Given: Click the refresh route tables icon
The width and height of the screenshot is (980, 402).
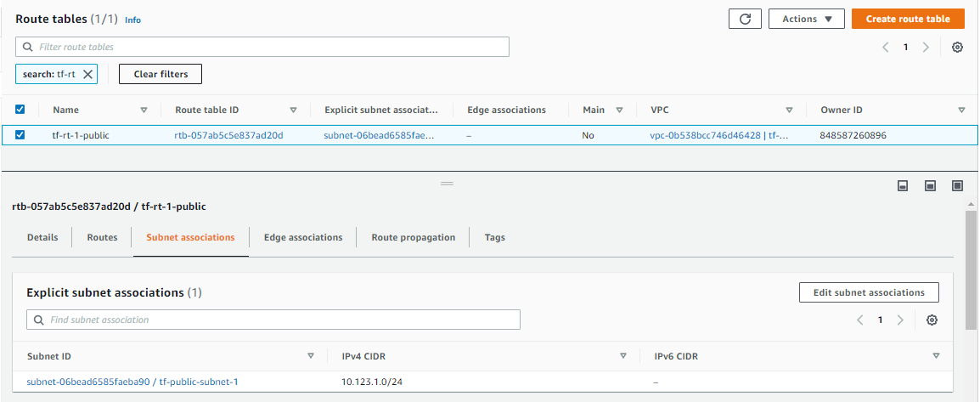Looking at the screenshot, I should [745, 19].
